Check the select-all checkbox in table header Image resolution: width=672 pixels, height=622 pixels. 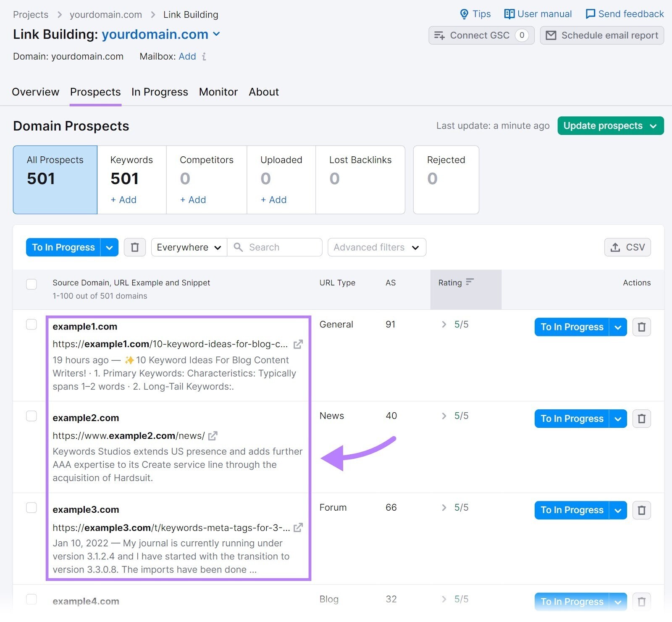coord(31,284)
